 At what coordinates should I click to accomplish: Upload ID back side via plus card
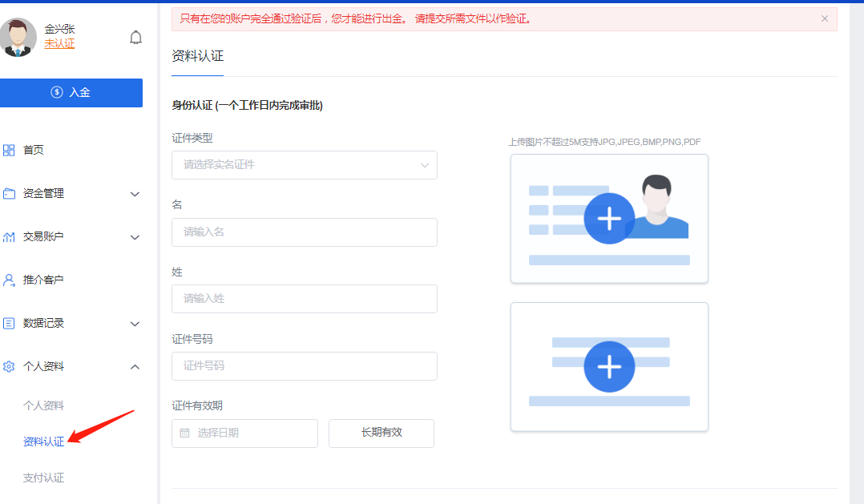(609, 367)
